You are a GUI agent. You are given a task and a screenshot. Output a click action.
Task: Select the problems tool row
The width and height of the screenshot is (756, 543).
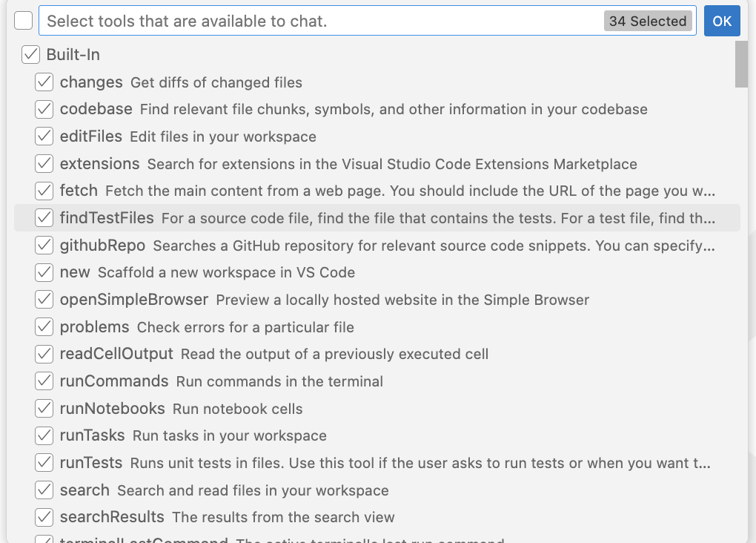[x=377, y=327]
